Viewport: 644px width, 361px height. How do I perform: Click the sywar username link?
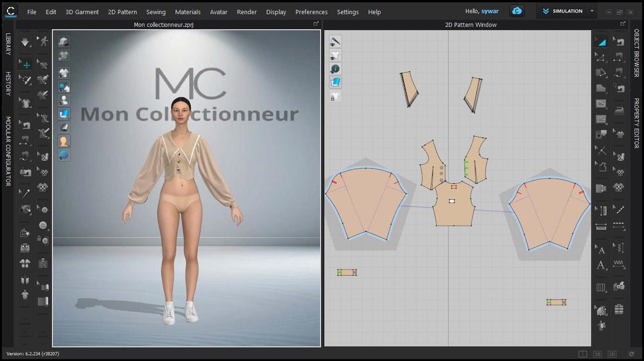(x=490, y=12)
